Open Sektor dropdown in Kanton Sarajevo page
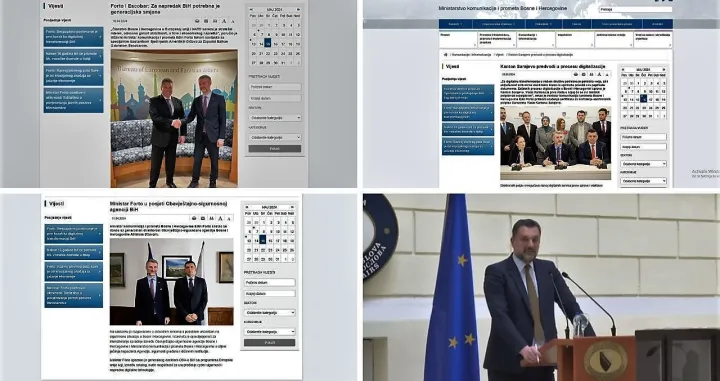 [643, 163]
